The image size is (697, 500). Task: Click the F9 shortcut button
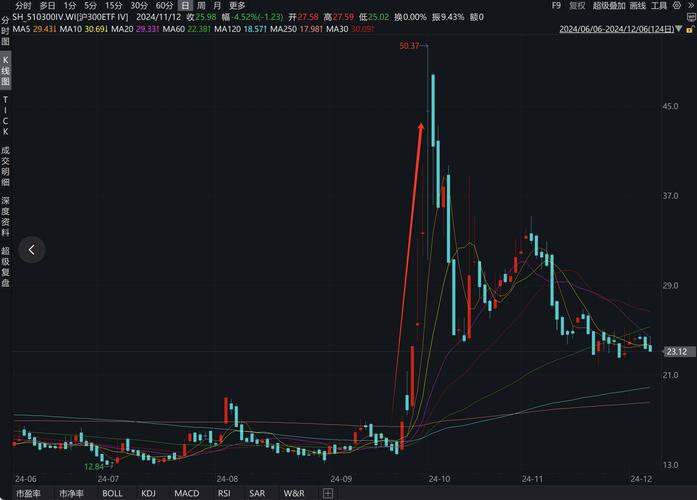click(x=556, y=6)
